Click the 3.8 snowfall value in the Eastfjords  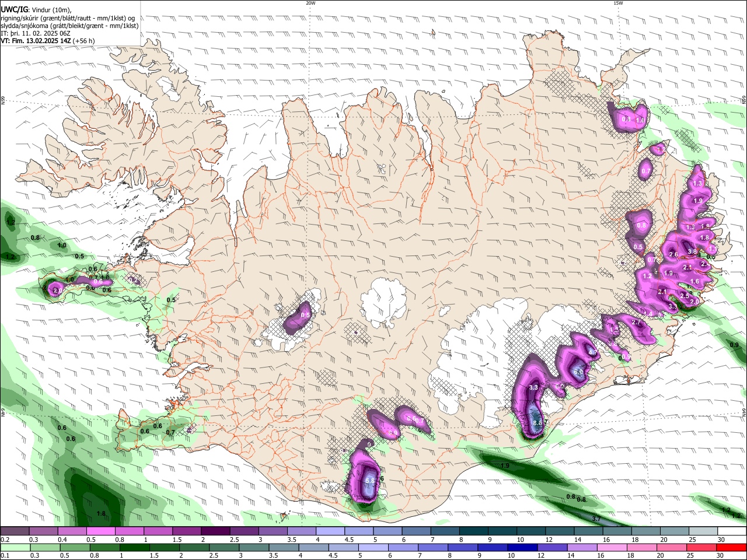(x=693, y=252)
